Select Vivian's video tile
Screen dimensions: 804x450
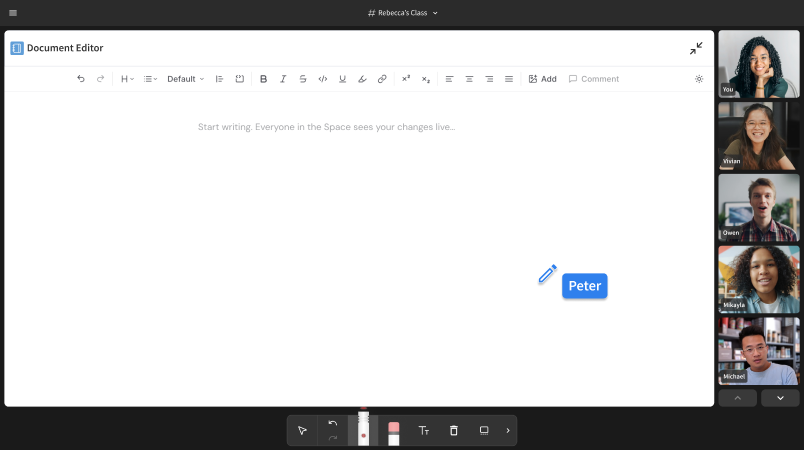[759, 136]
